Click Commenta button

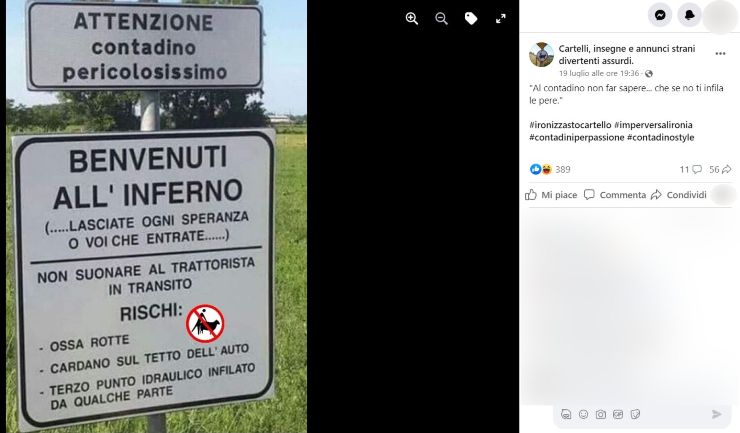(615, 195)
